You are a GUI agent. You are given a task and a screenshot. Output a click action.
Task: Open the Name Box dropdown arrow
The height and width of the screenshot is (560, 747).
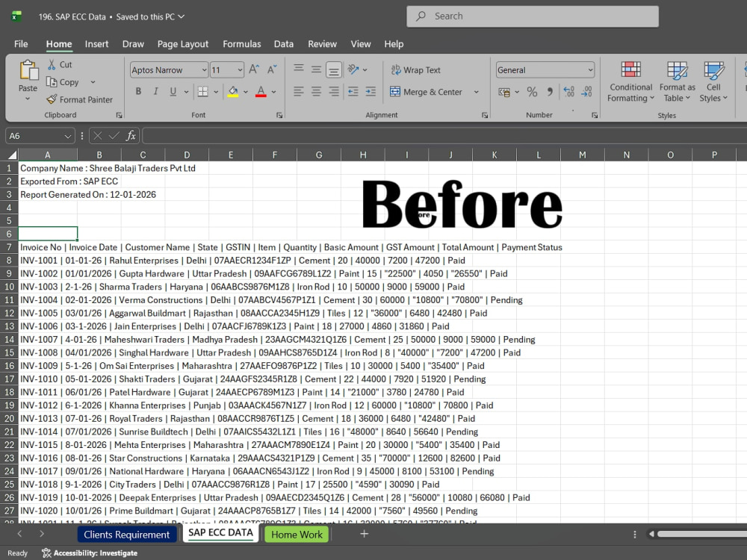[x=68, y=136]
